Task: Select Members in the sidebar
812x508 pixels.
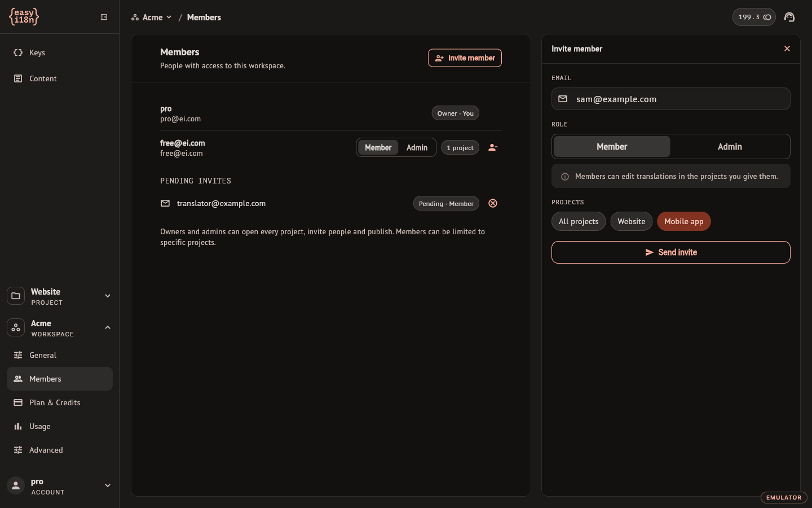Action: click(x=60, y=379)
